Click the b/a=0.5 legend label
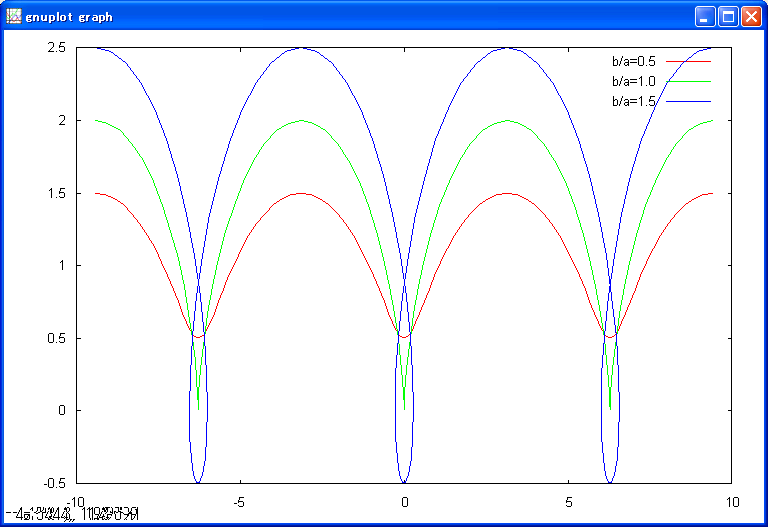768x527 pixels. pyautogui.click(x=633, y=61)
